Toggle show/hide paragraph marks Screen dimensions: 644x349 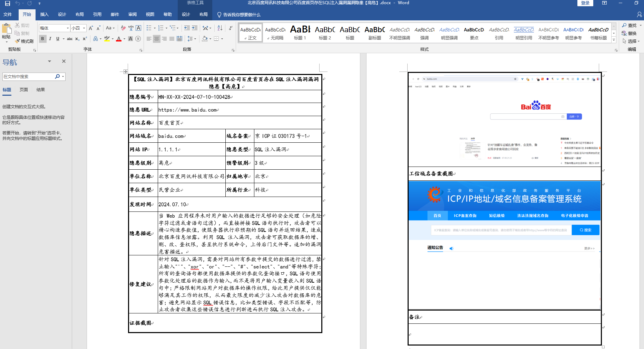pyautogui.click(x=231, y=28)
